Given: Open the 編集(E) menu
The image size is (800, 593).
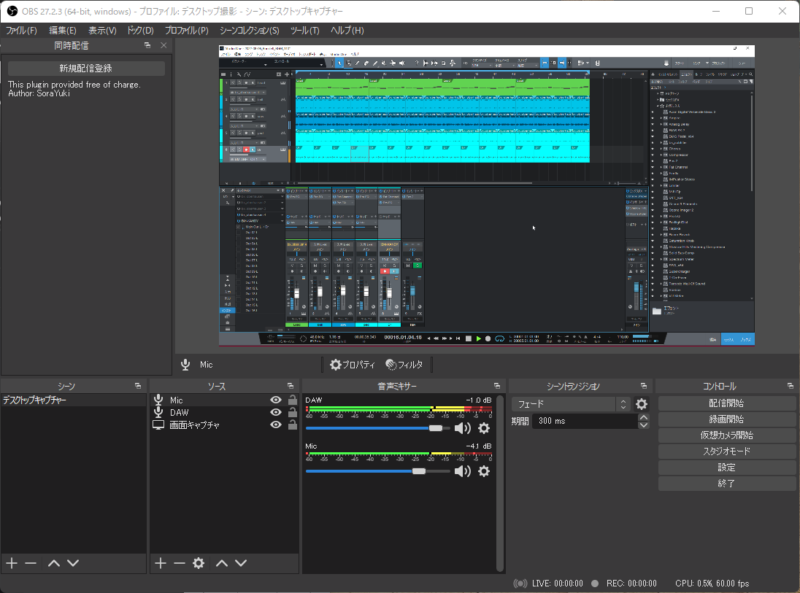Looking at the screenshot, I should [62, 31].
